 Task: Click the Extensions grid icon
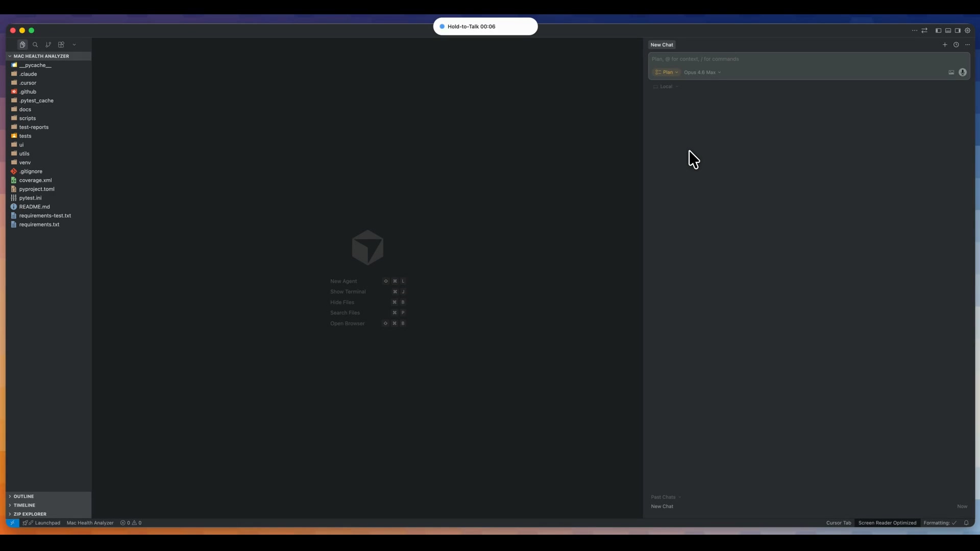(61, 44)
